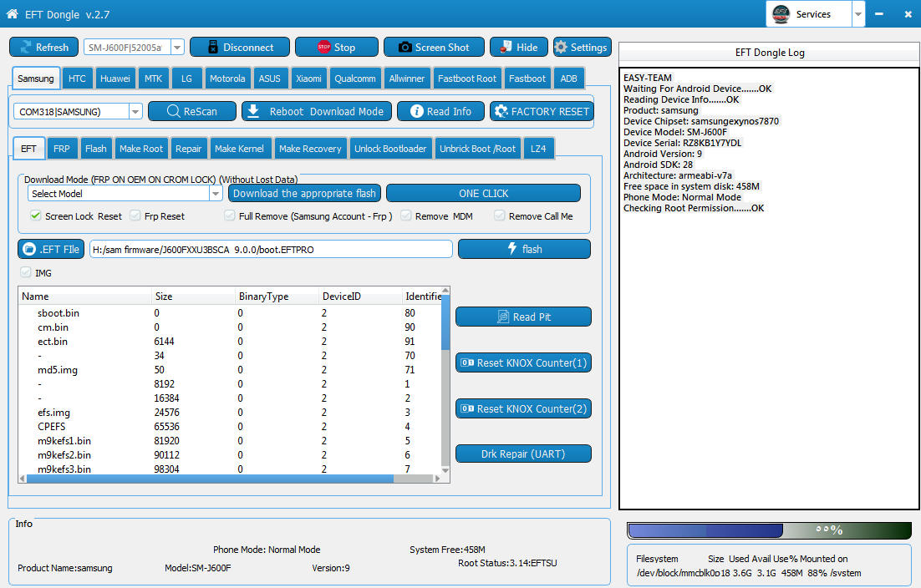The height and width of the screenshot is (588, 921).
Task: Click the Services button label
Action: 813,14
